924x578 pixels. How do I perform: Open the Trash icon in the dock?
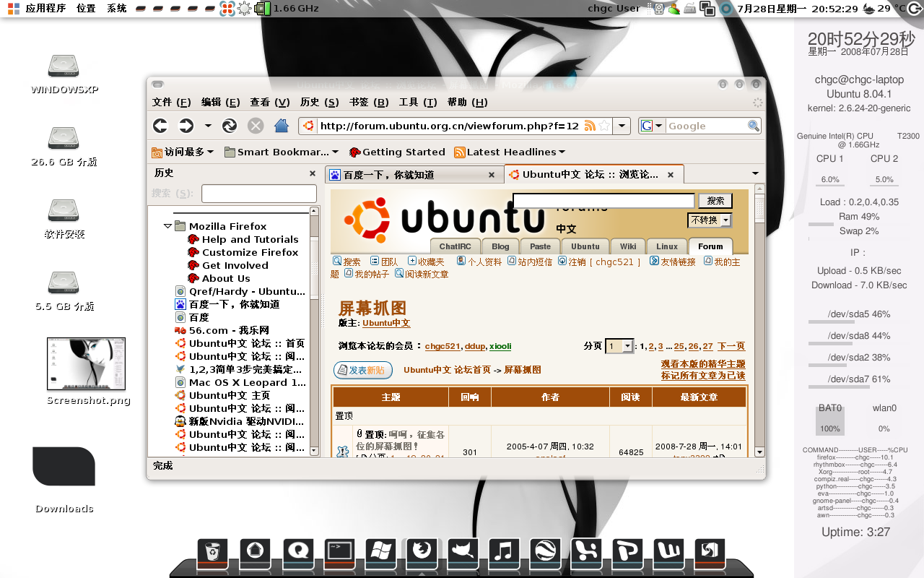click(212, 553)
